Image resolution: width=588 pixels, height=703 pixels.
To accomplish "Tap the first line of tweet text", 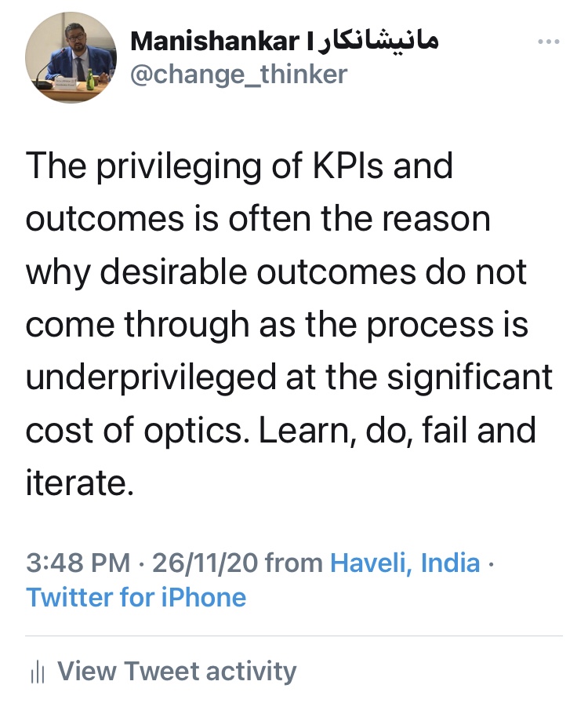I will 239,166.
